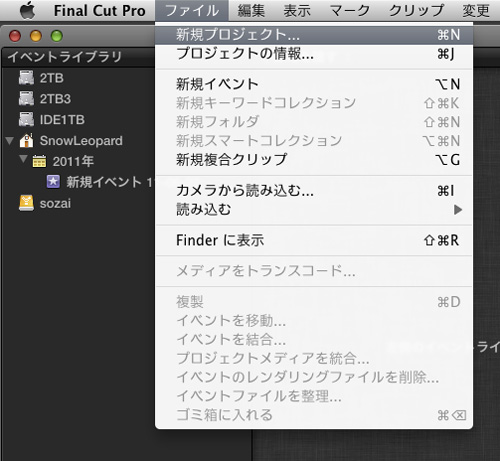Collapse the SnowLeopard disclosure triangle
This screenshot has width=500, height=461.
pos(10,141)
